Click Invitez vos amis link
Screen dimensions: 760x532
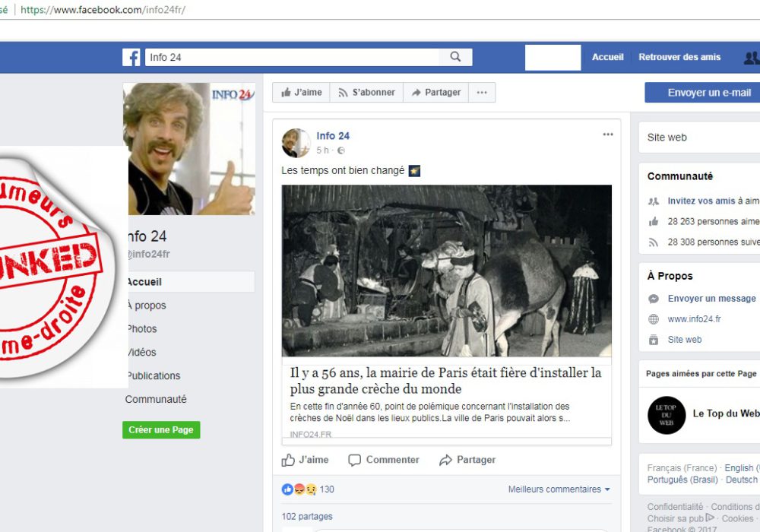(x=701, y=201)
